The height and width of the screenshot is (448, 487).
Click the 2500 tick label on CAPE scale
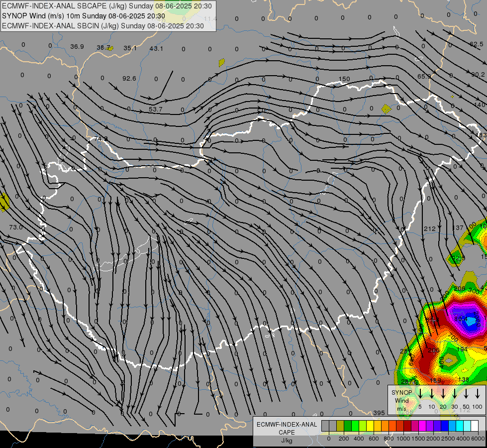click(448, 439)
